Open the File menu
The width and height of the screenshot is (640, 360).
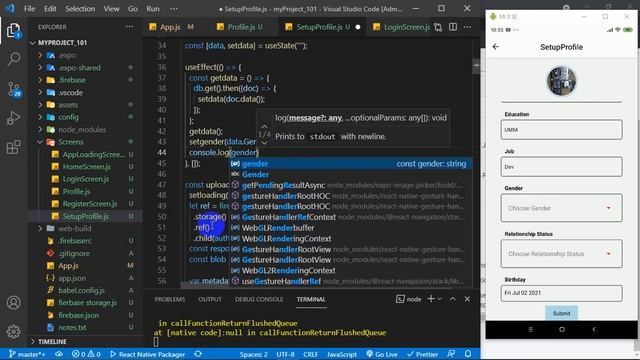click(29, 9)
